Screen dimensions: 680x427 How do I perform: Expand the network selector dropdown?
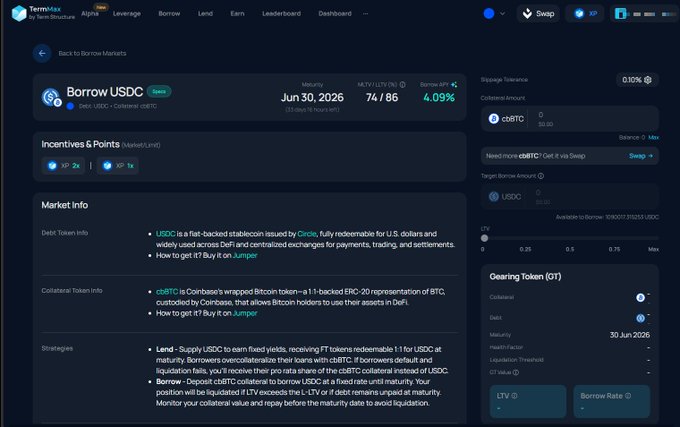pyautogui.click(x=502, y=13)
